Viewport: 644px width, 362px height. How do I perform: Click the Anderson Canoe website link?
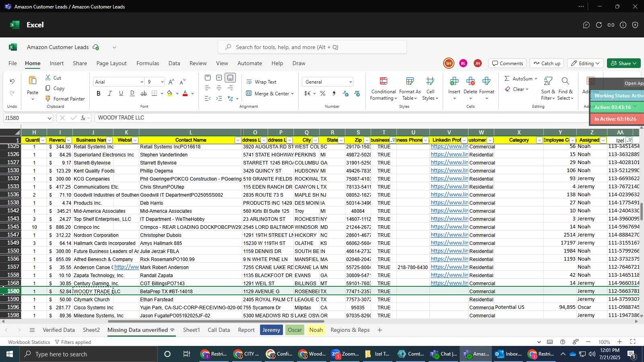(126, 267)
